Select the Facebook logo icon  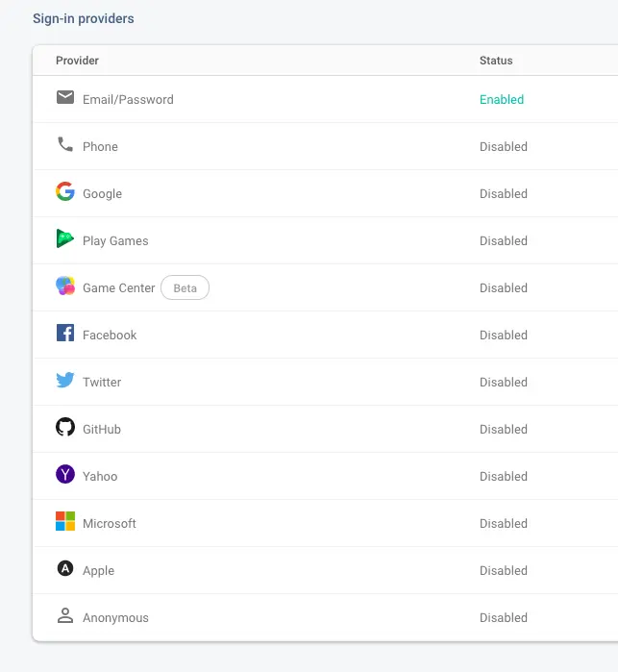[65, 333]
